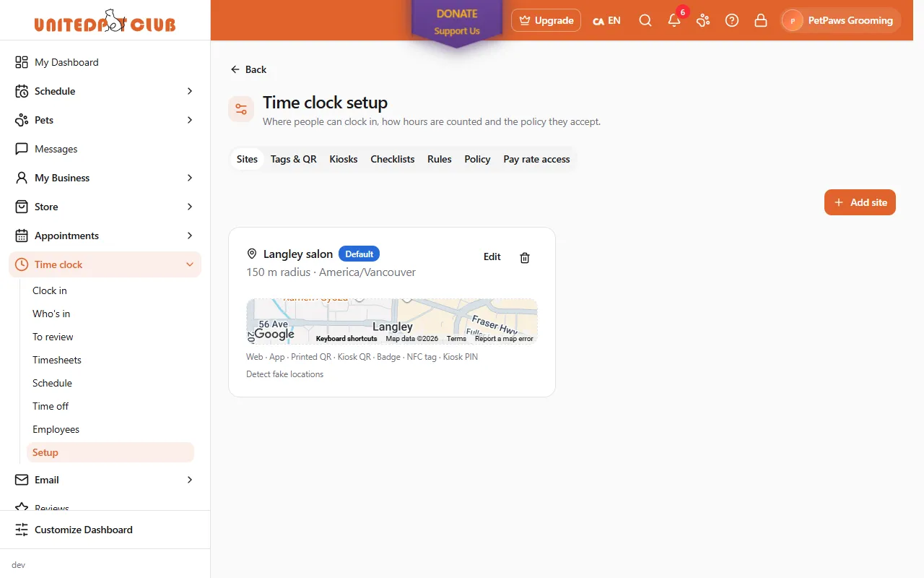Image resolution: width=924 pixels, height=578 pixels.
Task: Open the CA EN language selector
Action: click(606, 20)
